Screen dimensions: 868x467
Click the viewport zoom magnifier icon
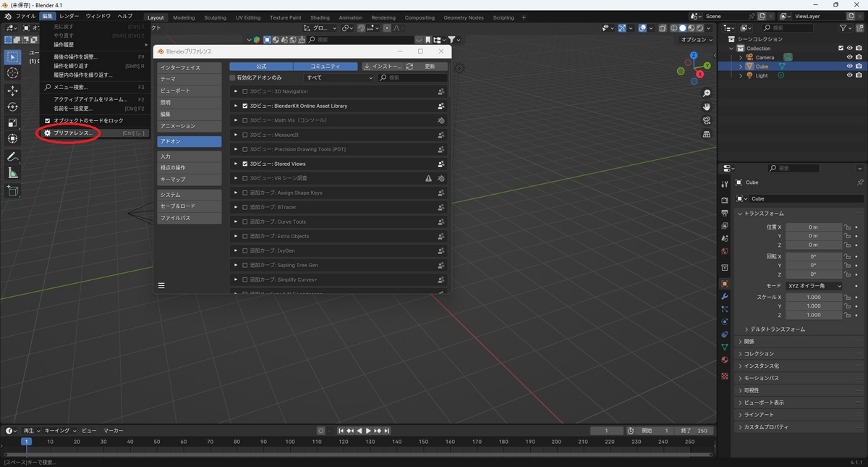707,93
